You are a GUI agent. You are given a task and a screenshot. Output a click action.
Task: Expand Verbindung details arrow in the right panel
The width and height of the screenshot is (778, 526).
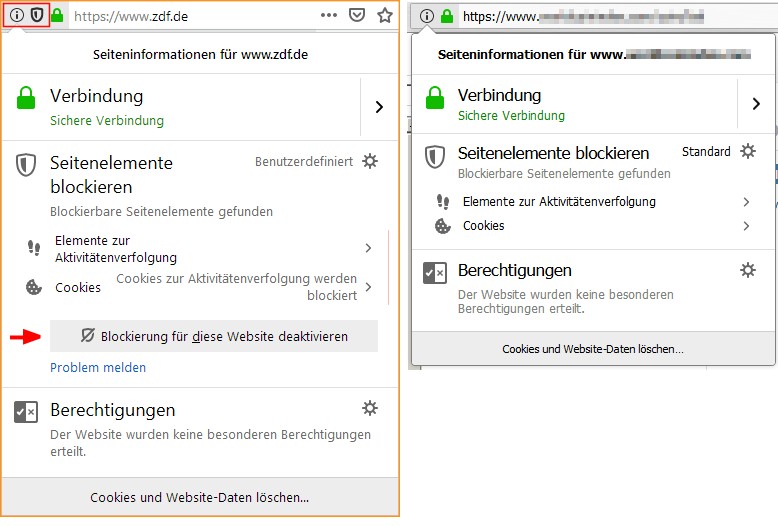(x=755, y=104)
